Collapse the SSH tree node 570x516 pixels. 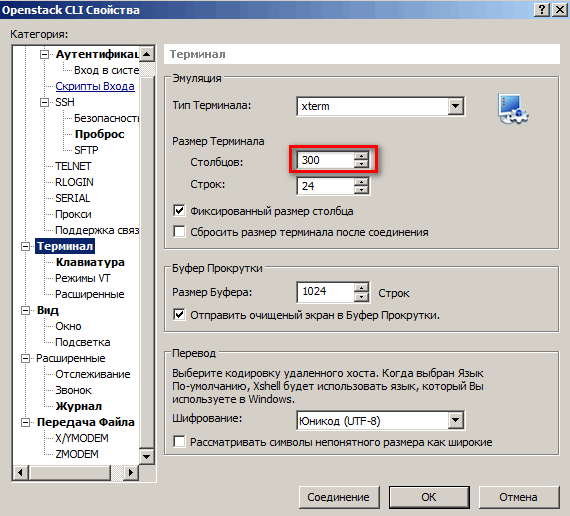point(44,103)
